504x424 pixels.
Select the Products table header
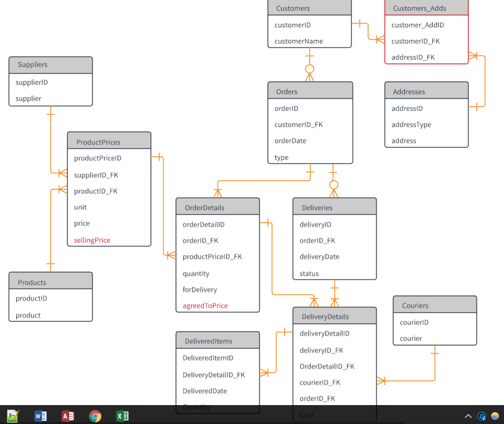[x=51, y=281]
